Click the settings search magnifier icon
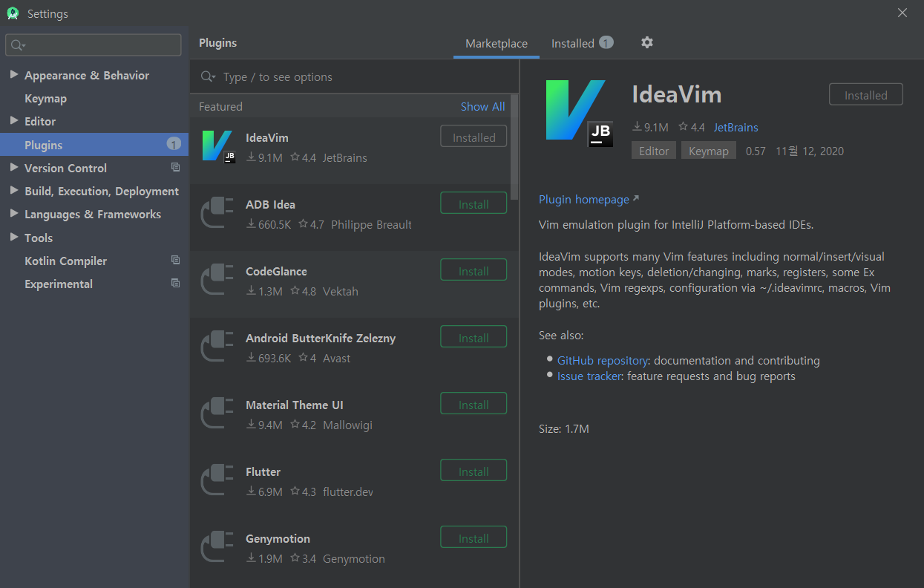Viewport: 924px width, 588px height. coord(18,45)
